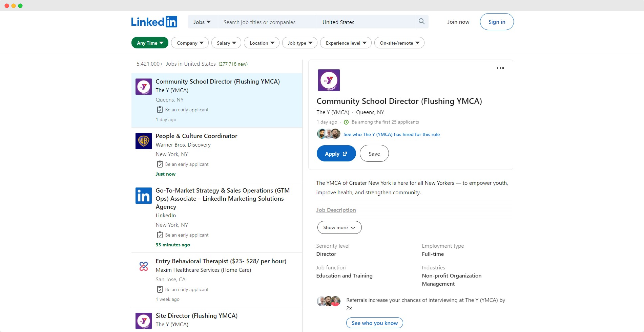Click early applicant clipboard icon under Warner Bros.
The width and height of the screenshot is (644, 332).
click(160, 164)
